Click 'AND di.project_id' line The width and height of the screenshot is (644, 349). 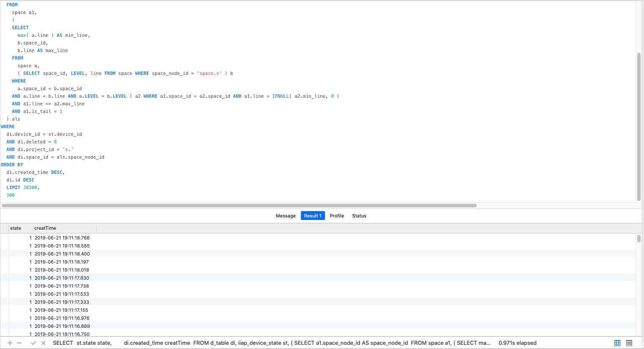[x=40, y=149]
